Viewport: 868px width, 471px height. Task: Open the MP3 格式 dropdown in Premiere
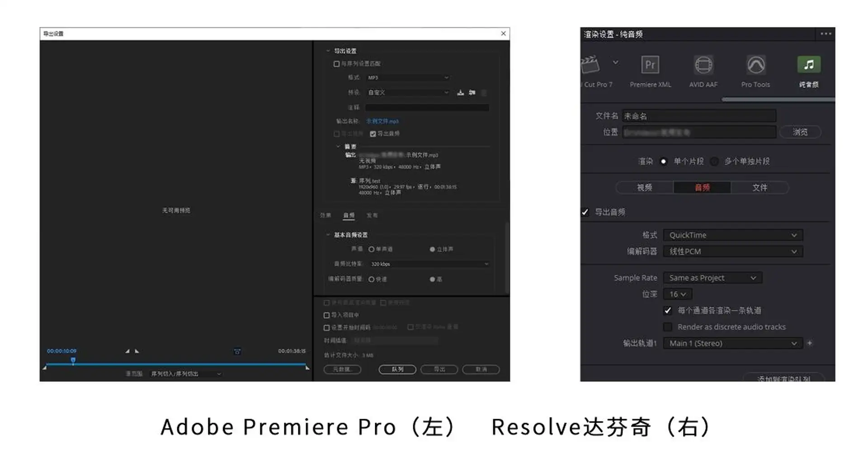click(408, 78)
